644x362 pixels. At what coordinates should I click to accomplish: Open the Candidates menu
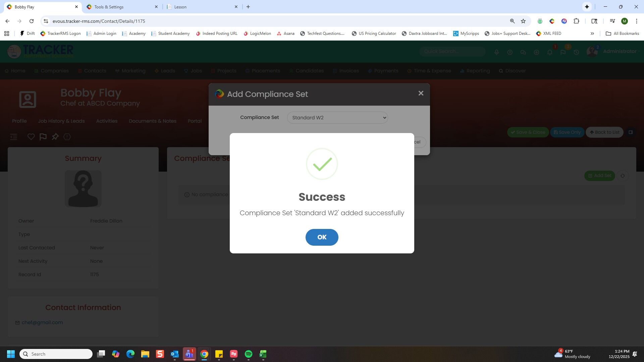click(x=309, y=71)
